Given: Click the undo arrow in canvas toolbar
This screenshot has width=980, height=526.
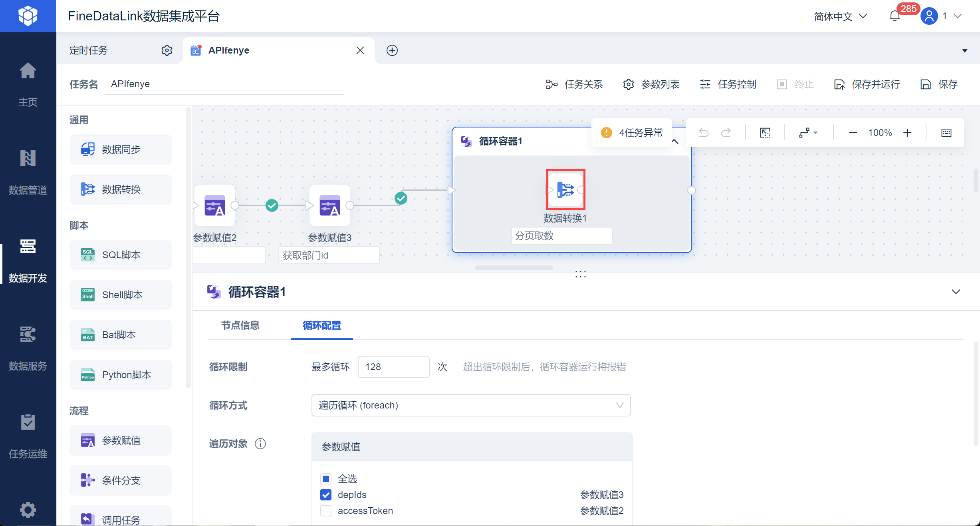Looking at the screenshot, I should (x=704, y=133).
